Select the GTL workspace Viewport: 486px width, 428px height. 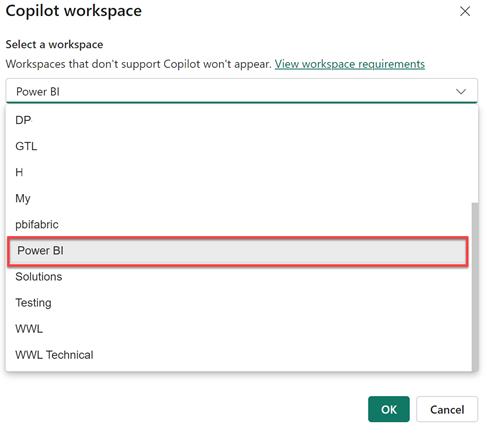pyautogui.click(x=239, y=146)
